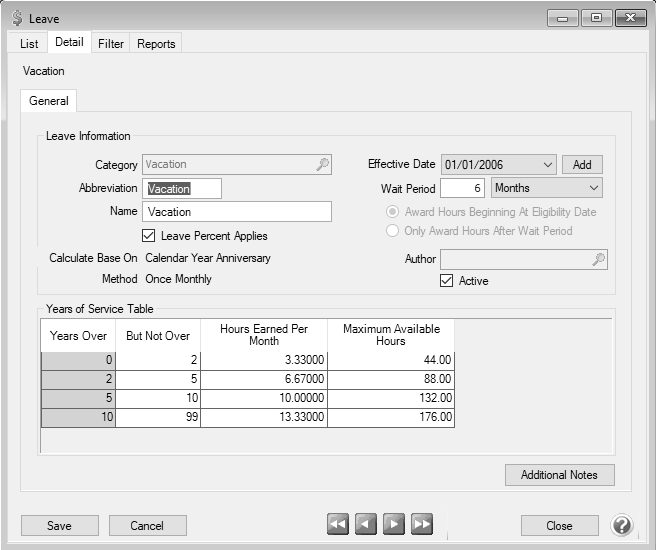Open the Filter tab
The width and height of the screenshot is (656, 550).
click(x=111, y=43)
